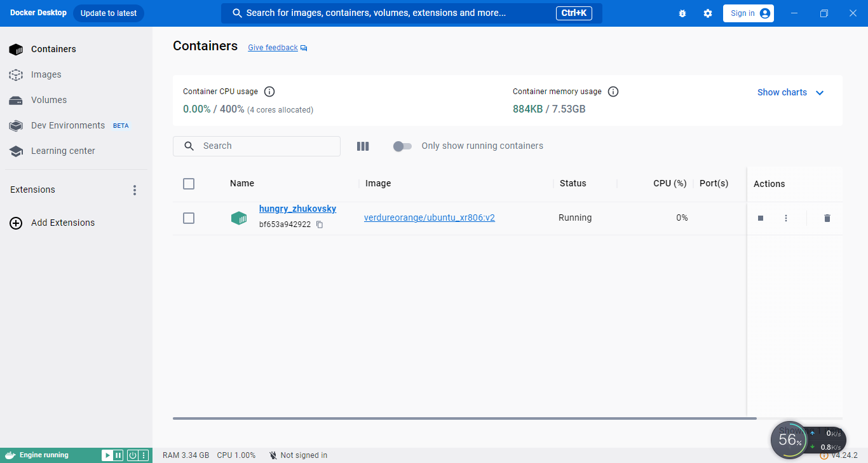The width and height of the screenshot is (868, 463).
Task: Pause Docker engine via status bar
Action: tap(118, 455)
